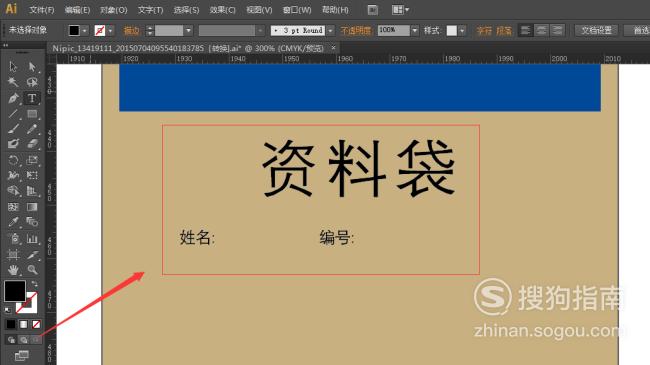Screen dimensions: 650x365
Task: Open the arrange documents dropdown
Action: (400, 10)
